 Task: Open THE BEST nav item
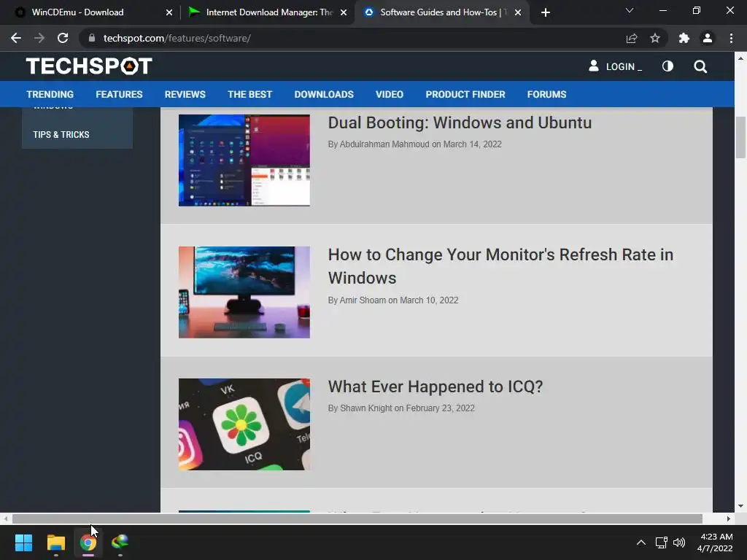point(249,94)
